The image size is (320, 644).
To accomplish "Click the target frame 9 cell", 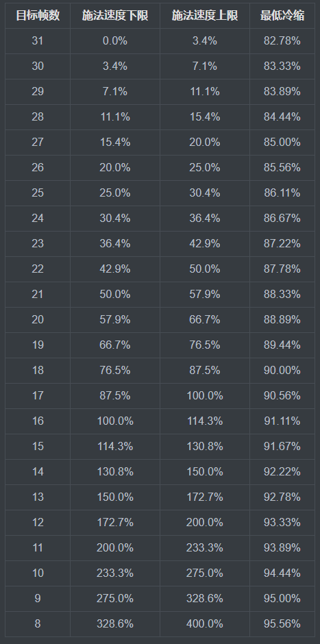I will (38, 598).
